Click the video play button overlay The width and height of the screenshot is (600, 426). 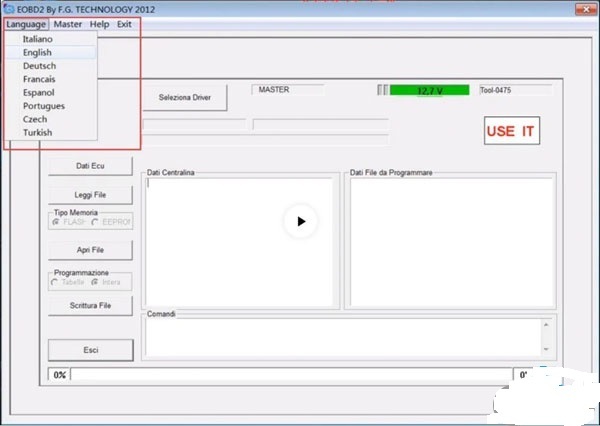(x=300, y=221)
